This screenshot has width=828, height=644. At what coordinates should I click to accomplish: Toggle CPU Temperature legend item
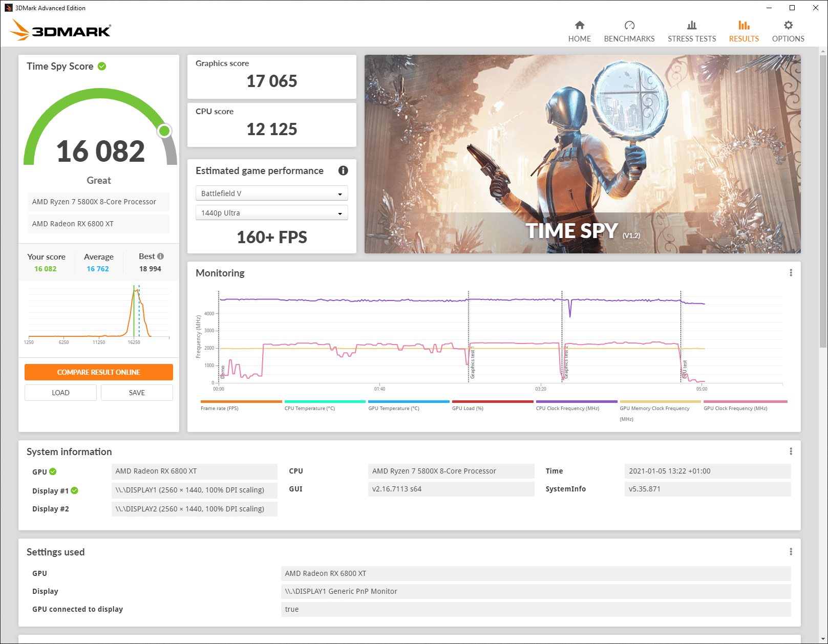[x=325, y=405]
